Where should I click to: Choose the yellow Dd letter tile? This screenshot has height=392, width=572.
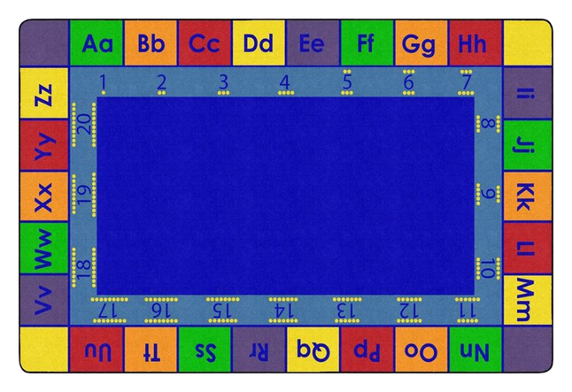click(x=259, y=43)
